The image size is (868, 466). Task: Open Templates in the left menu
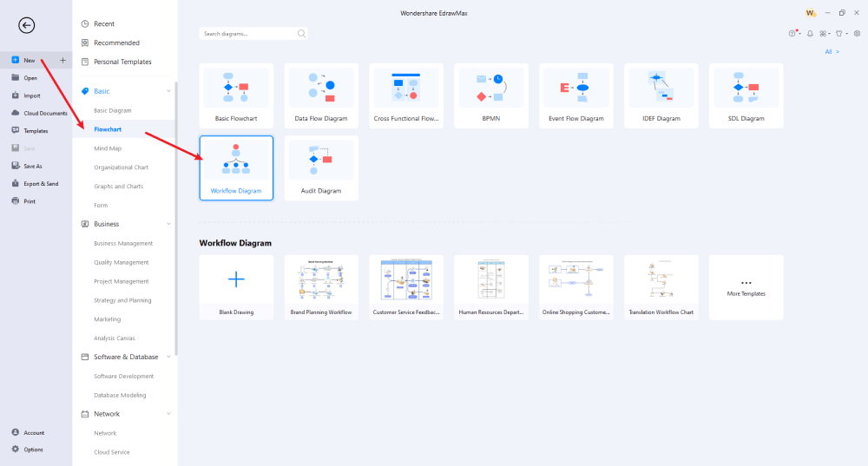(36, 131)
